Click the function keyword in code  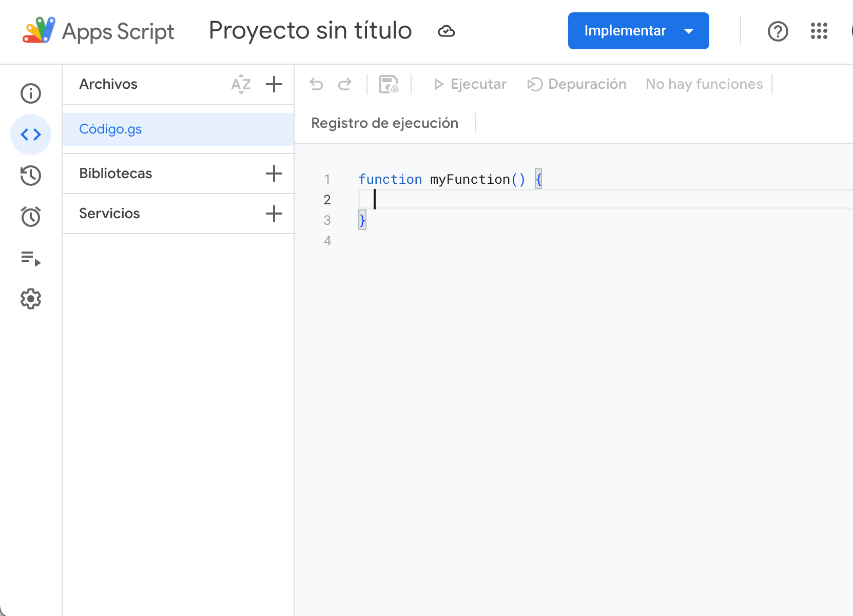pos(390,179)
